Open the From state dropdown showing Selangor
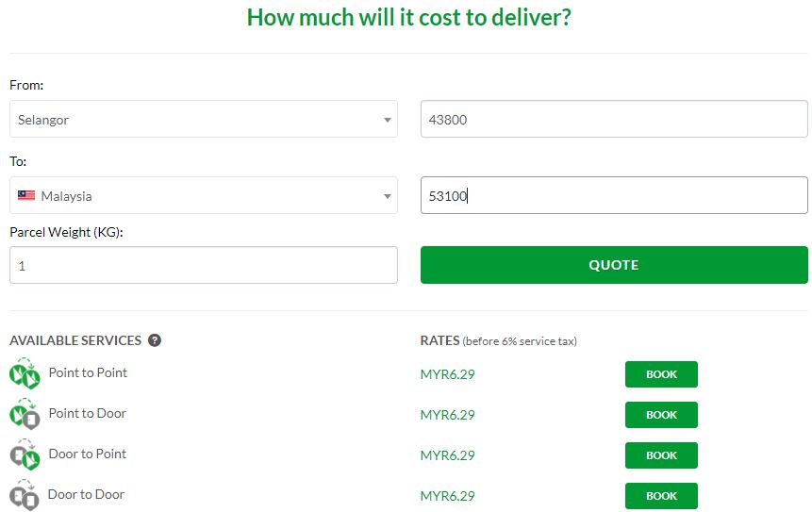This screenshot has height=512, width=812. 204,119
